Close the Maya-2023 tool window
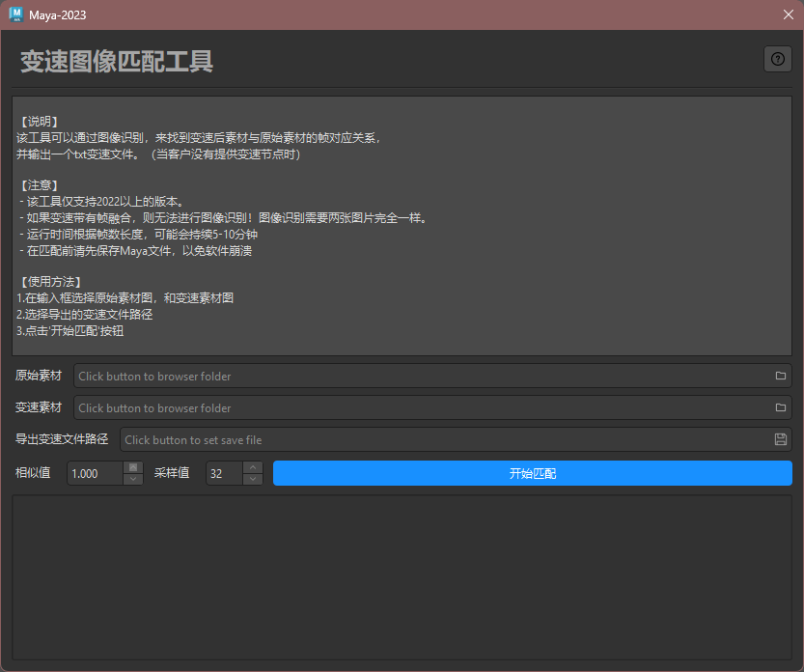The height and width of the screenshot is (672, 804). tap(788, 14)
